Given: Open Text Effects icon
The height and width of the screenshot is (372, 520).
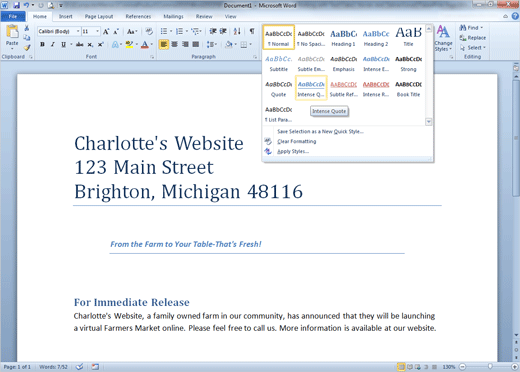Looking at the screenshot, I should (115, 44).
